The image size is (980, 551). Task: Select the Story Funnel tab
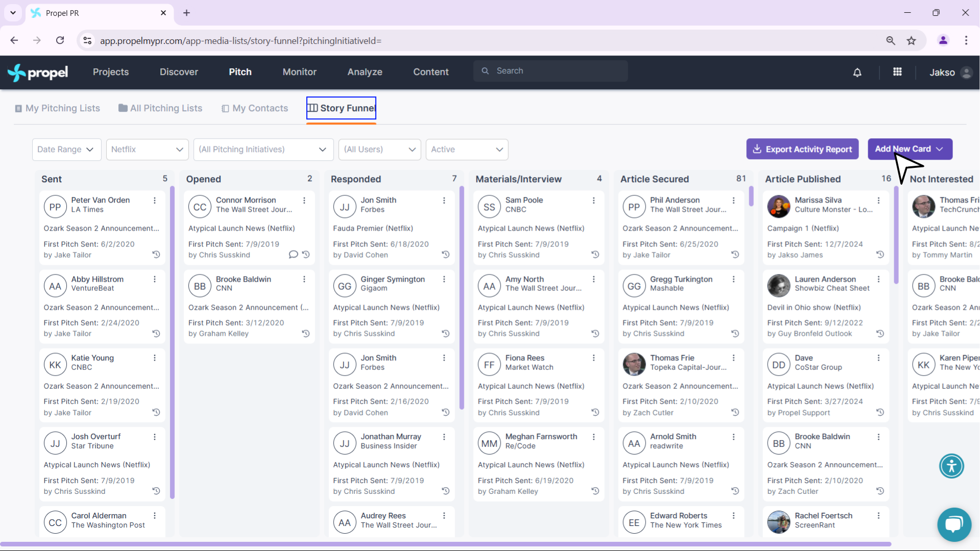[x=341, y=108]
